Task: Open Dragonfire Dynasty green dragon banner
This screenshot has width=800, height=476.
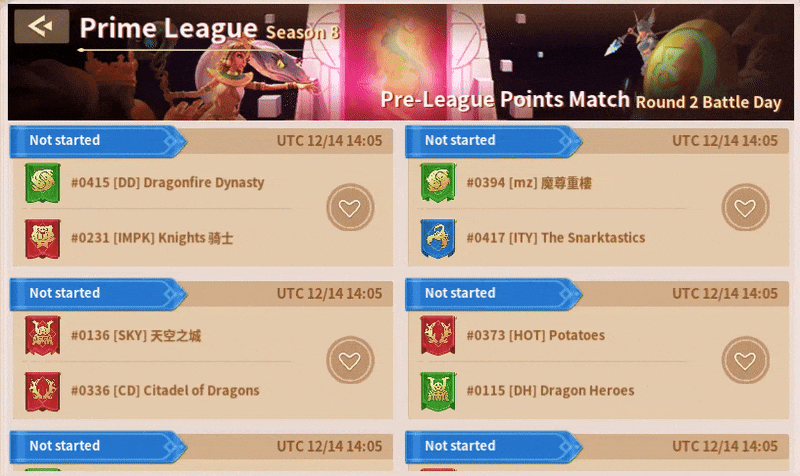Action: click(x=43, y=183)
